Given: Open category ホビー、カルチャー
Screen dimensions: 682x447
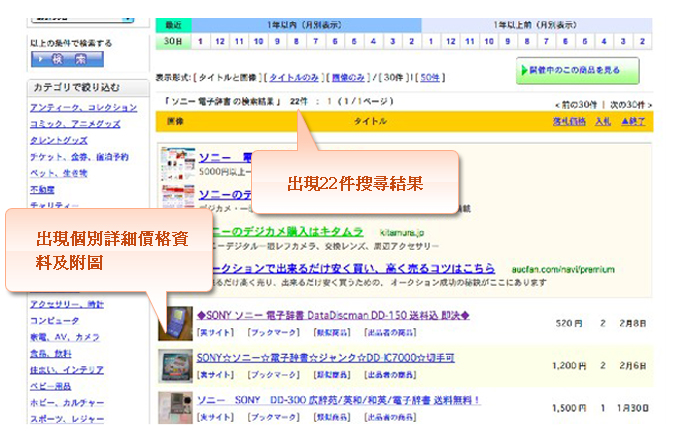Looking at the screenshot, I should (67, 403).
